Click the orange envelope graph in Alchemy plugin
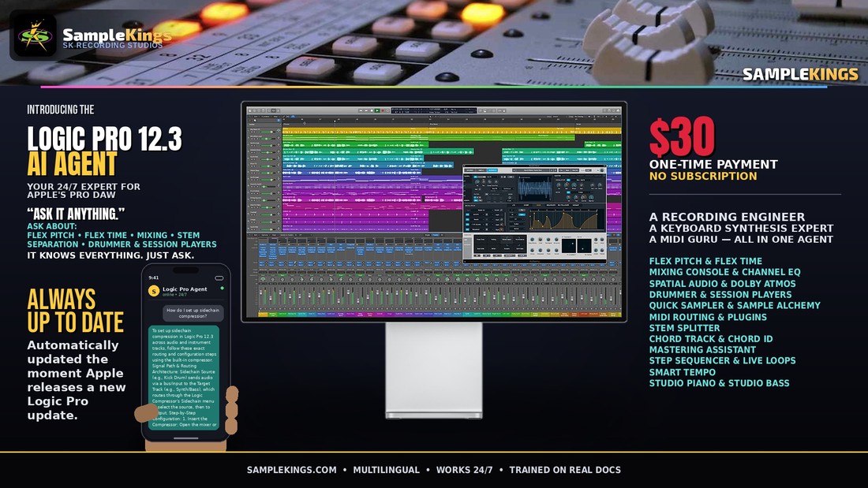The width and height of the screenshot is (868, 488). 565,220
